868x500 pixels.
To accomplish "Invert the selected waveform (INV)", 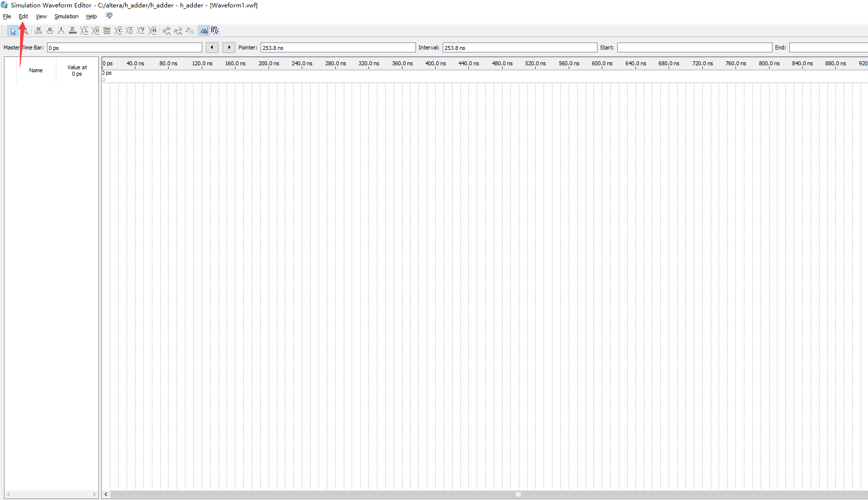I will click(x=107, y=31).
